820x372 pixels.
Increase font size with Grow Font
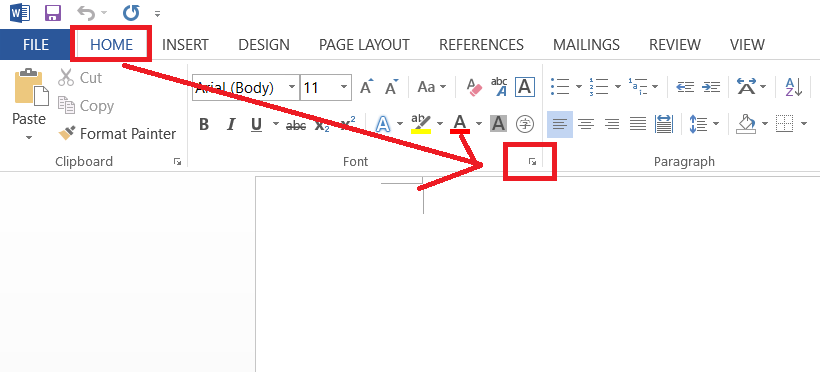(367, 87)
